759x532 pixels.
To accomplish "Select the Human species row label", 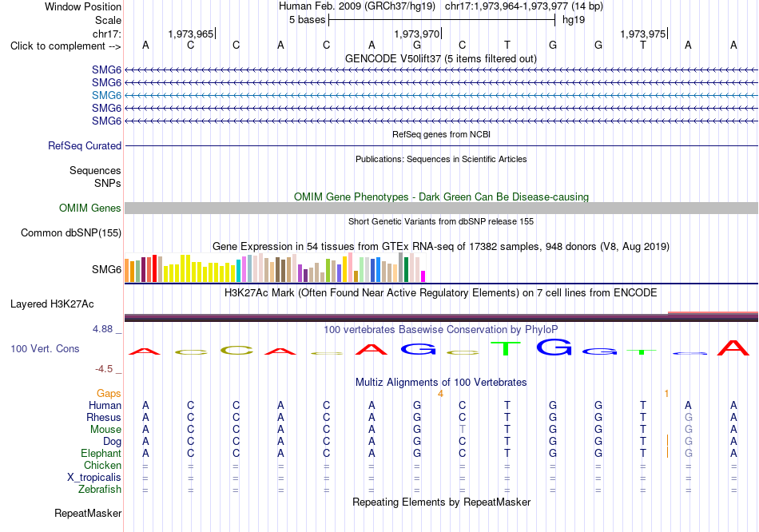I will tap(105, 406).
